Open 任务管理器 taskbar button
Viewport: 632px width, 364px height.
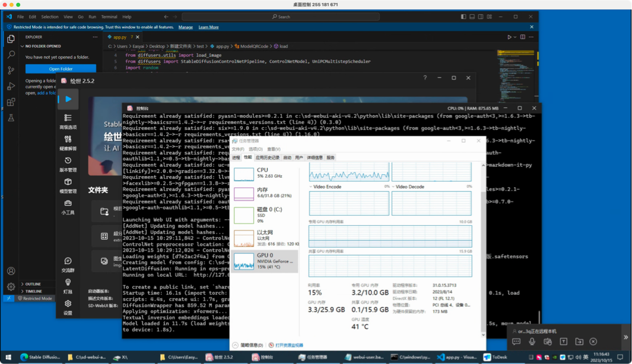(x=313, y=357)
